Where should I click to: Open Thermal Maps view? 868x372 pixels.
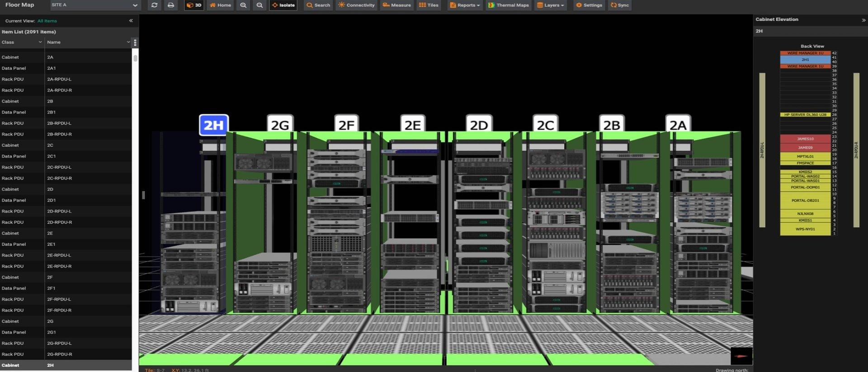click(509, 5)
